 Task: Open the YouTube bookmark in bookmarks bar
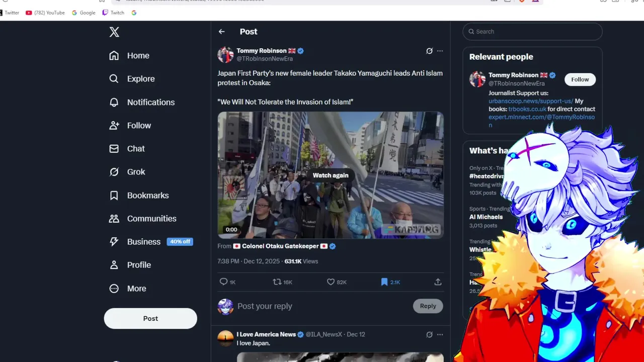45,13
